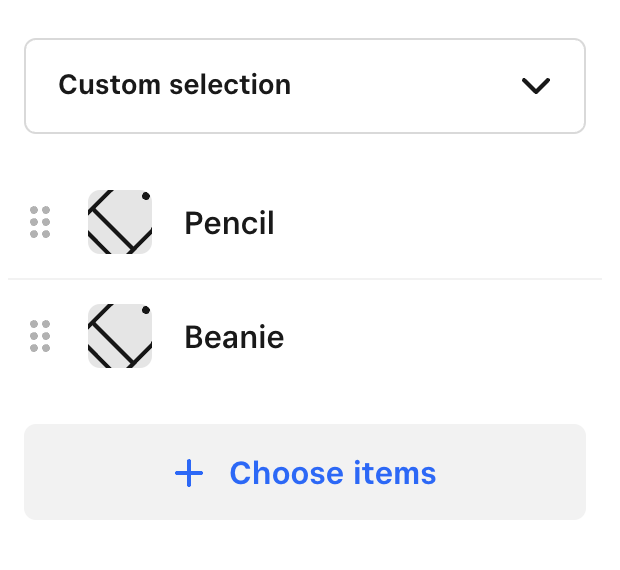Click the black dot on Beanie's tag icon
Screen dimensions: 620x570
click(x=146, y=310)
